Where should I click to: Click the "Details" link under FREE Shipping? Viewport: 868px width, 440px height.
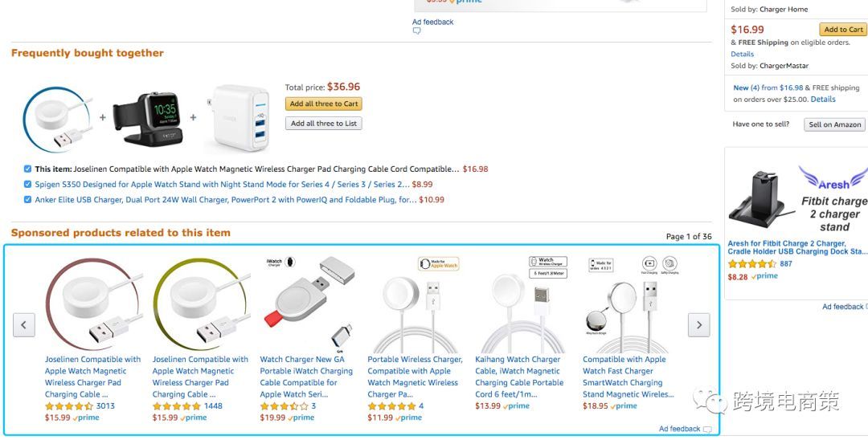(742, 55)
